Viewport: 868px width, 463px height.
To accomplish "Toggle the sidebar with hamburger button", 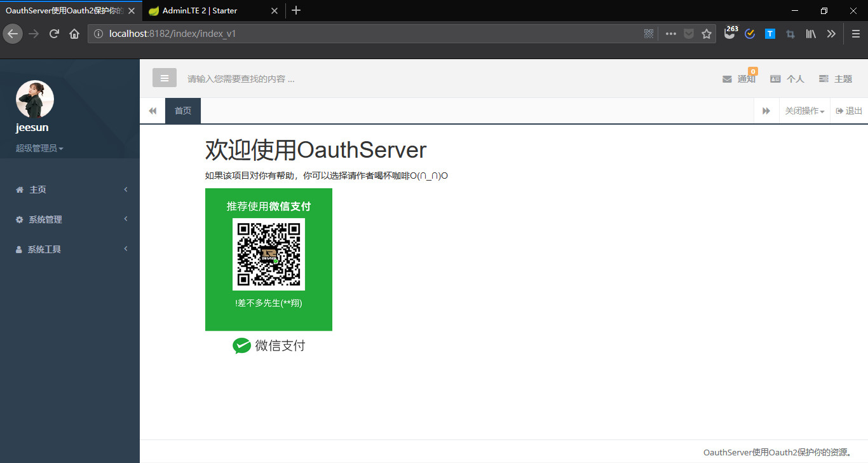I will click(165, 78).
